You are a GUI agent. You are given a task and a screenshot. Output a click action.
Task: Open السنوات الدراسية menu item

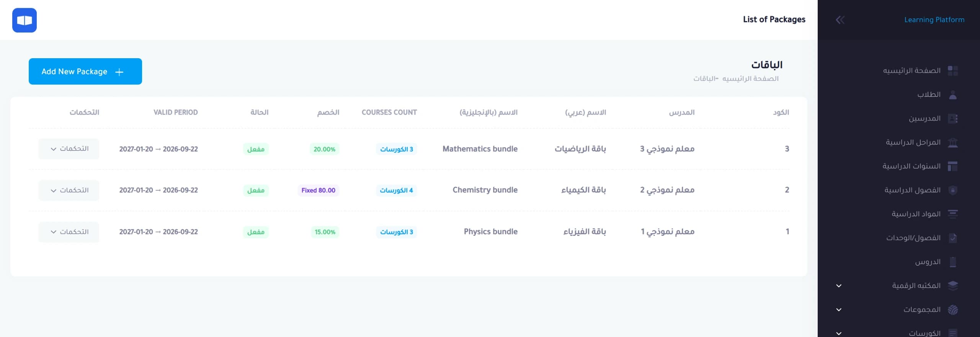[911, 166]
